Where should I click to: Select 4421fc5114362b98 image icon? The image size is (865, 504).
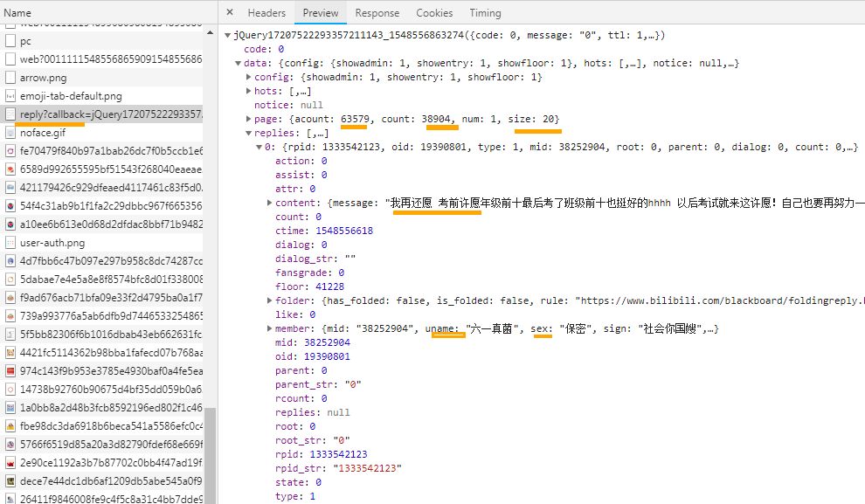pos(10,352)
